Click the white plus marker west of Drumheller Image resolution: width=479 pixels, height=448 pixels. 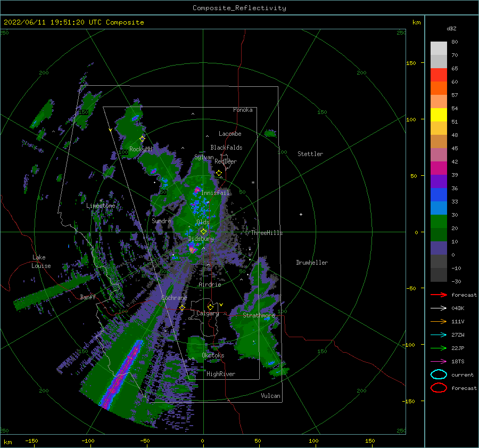pos(301,214)
